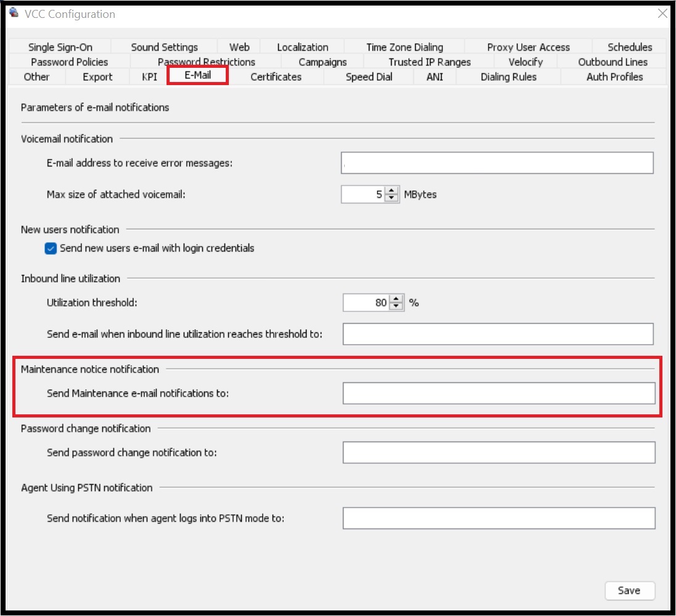Open the Proxy User Access tab
The height and width of the screenshot is (616, 676).
(x=528, y=47)
